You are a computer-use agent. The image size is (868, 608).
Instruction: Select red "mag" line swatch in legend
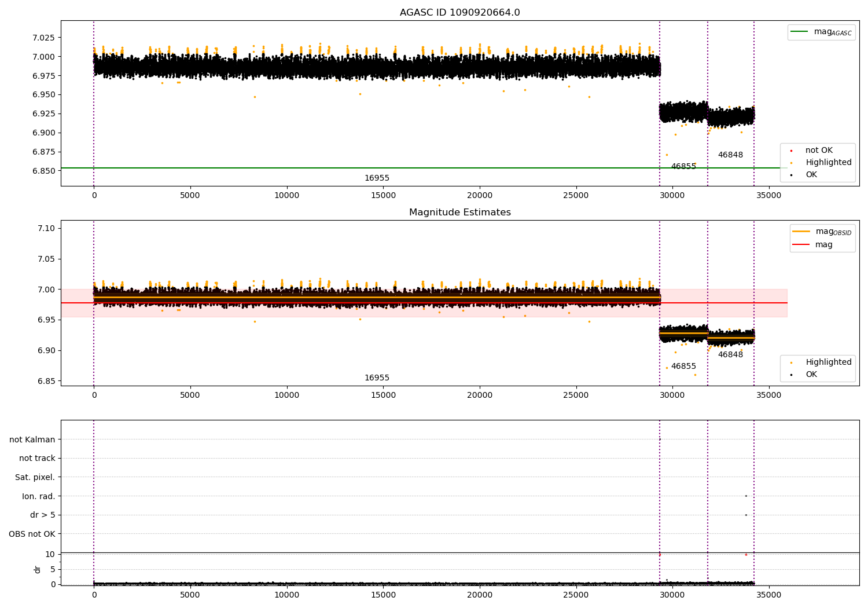click(801, 244)
